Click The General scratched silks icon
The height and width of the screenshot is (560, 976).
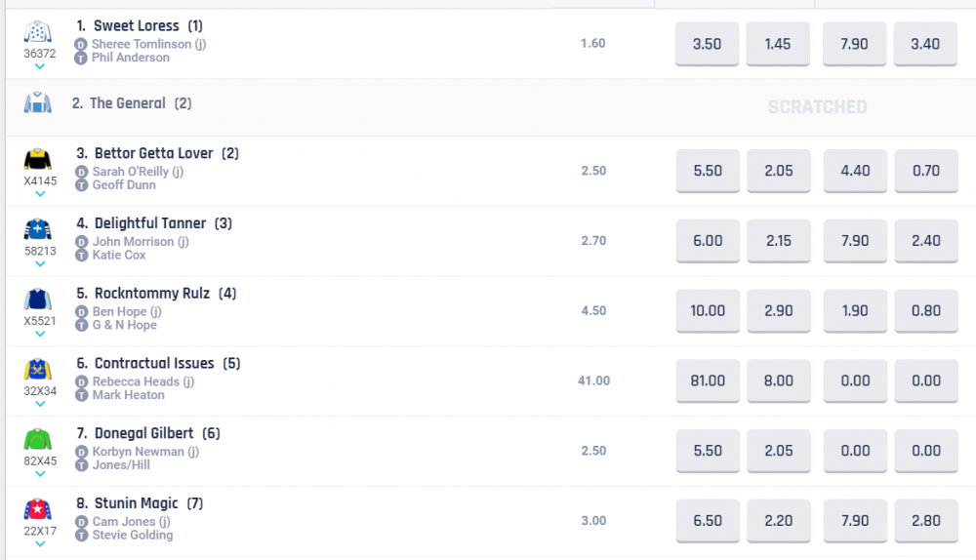point(37,102)
